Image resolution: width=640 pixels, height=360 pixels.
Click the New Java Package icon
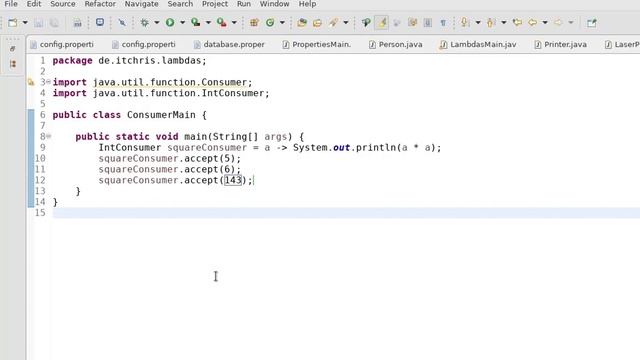(254, 23)
